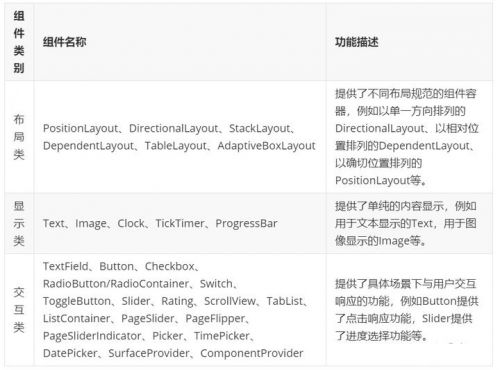The width and height of the screenshot is (500, 370).
Task: Click the TextField component name
Action: (66, 266)
